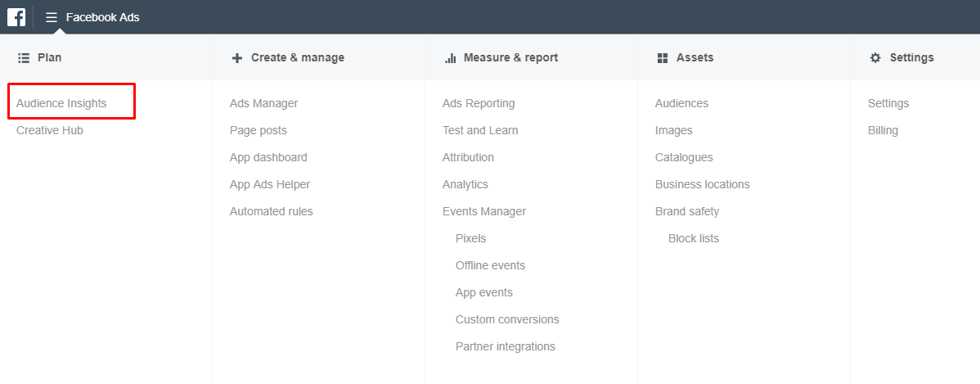
Task: Click the Settings gear icon
Action: click(875, 58)
